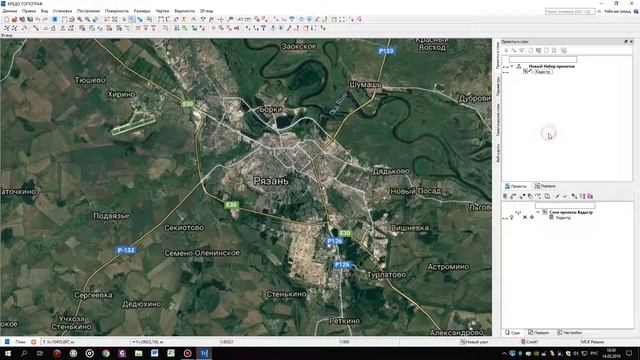Switch to the Проекты tab
Screen dimensions: 640x360
pos(516,186)
